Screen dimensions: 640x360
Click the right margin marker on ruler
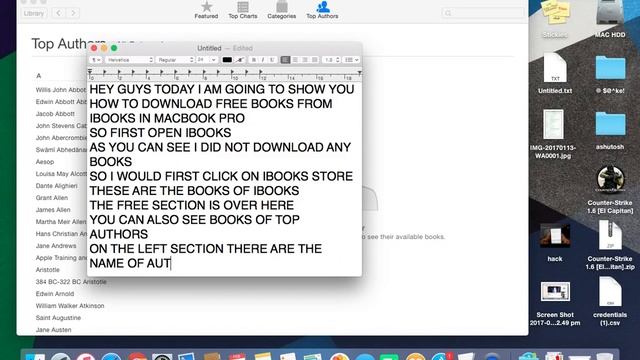point(359,73)
